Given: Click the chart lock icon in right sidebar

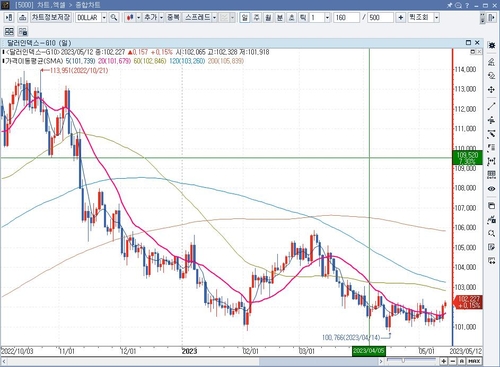Looking at the screenshot, I should tap(491, 219).
